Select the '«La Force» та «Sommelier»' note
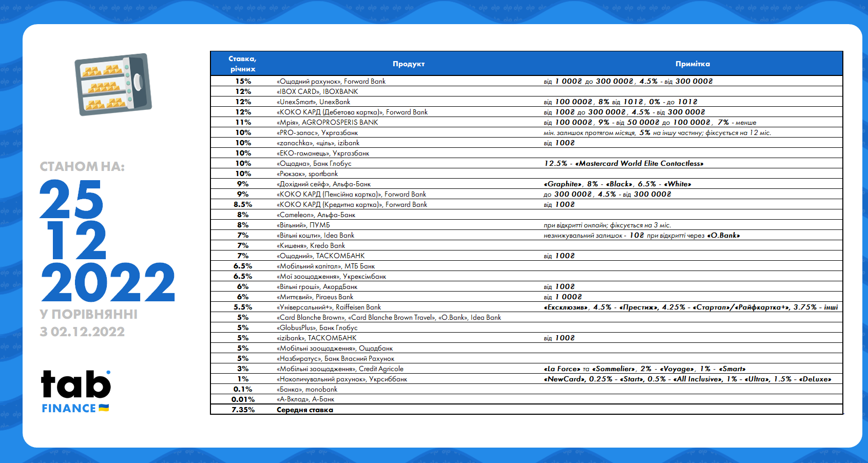Image resolution: width=868 pixels, height=463 pixels. coord(645,369)
